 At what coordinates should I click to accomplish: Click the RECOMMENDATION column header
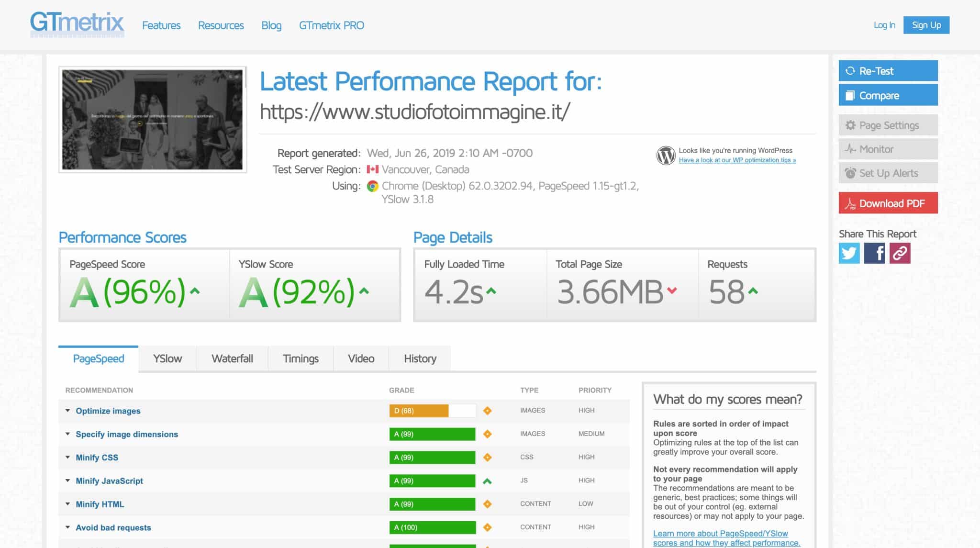[99, 390]
